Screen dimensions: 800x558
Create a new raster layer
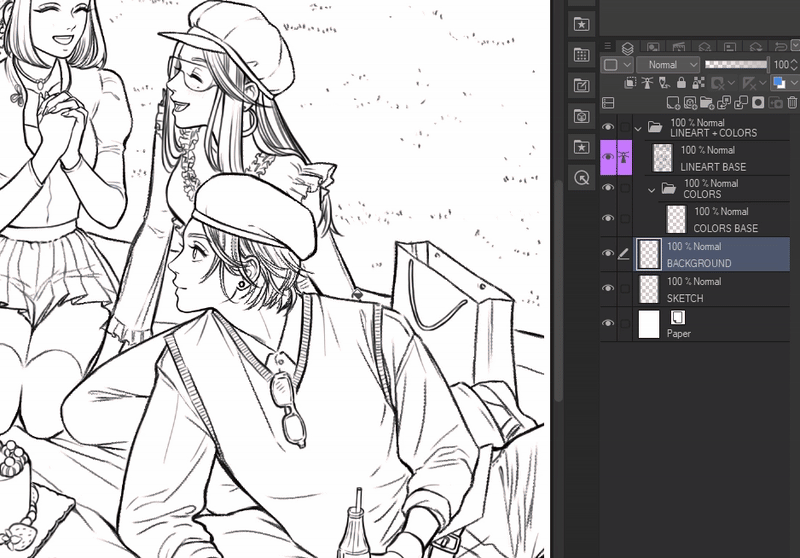(x=673, y=103)
